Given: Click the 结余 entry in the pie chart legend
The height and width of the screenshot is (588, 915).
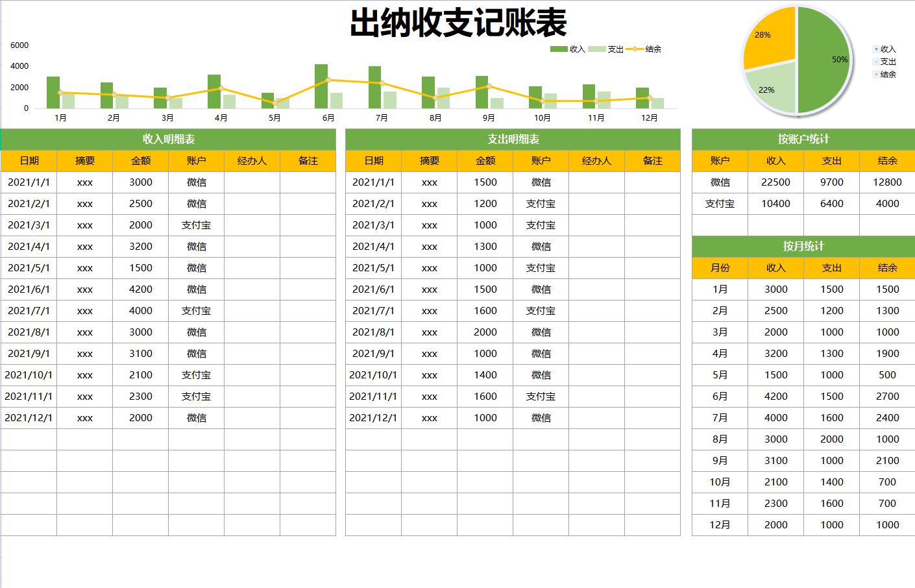Looking at the screenshot, I should click(887, 75).
